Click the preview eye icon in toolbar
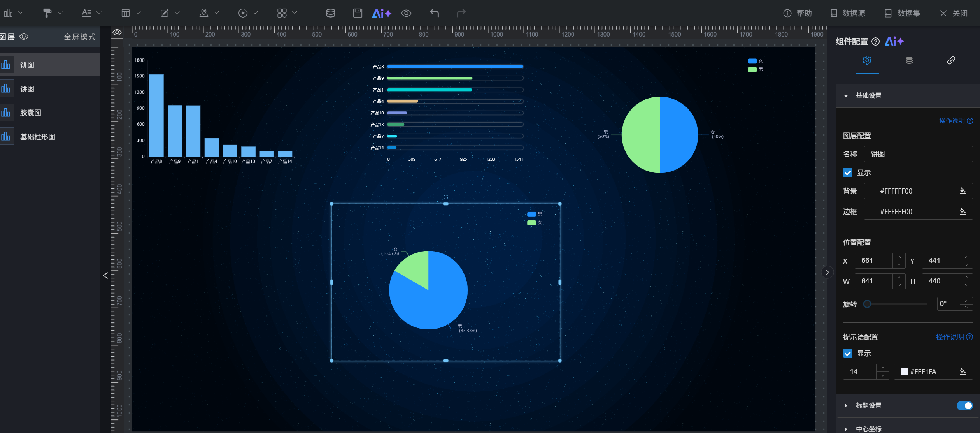 [406, 13]
